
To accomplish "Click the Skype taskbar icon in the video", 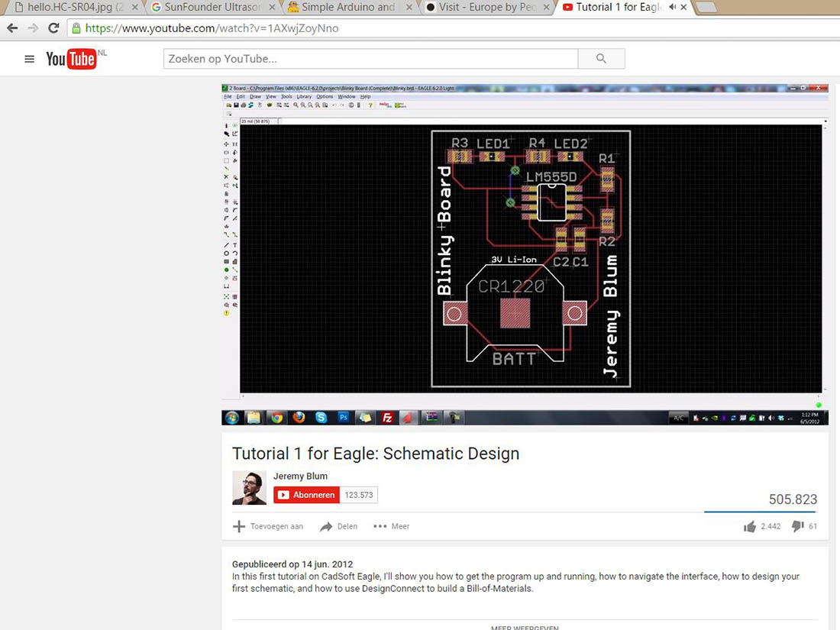I will tap(321, 418).
